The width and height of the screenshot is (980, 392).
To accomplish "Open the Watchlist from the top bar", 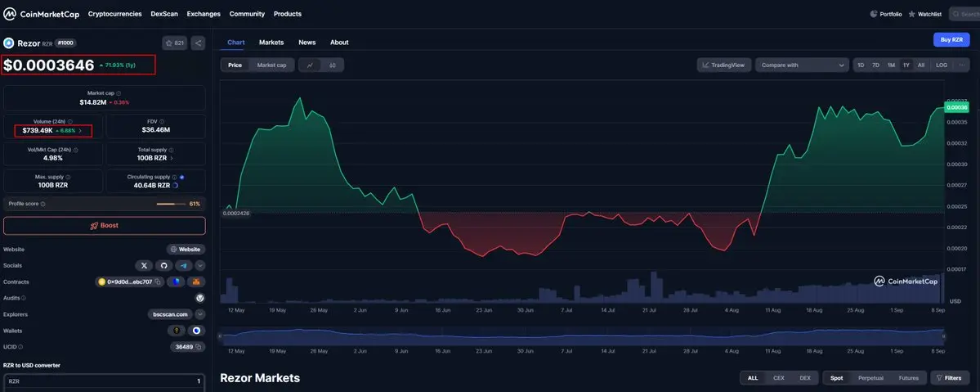I will pyautogui.click(x=925, y=14).
